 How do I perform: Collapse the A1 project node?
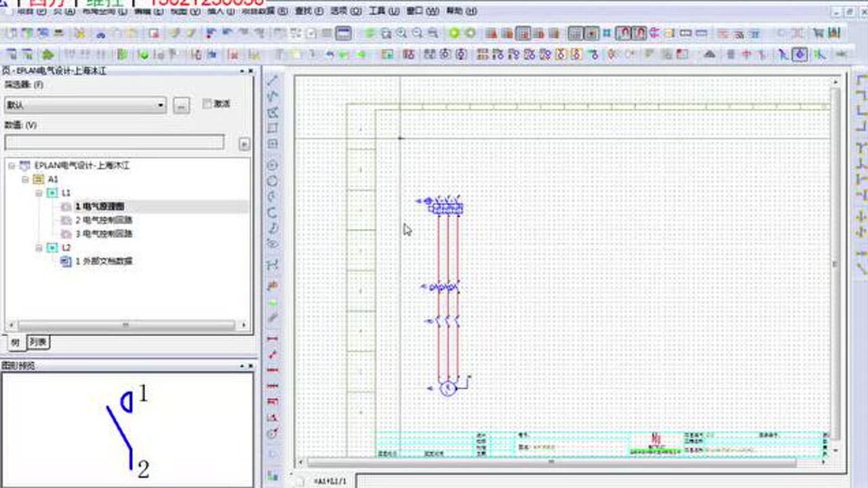(24, 180)
